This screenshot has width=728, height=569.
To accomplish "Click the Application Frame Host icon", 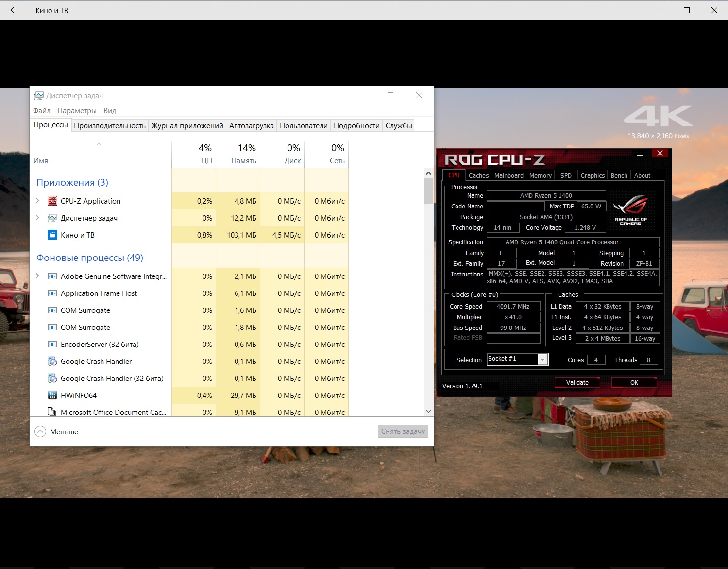I will click(x=52, y=293).
